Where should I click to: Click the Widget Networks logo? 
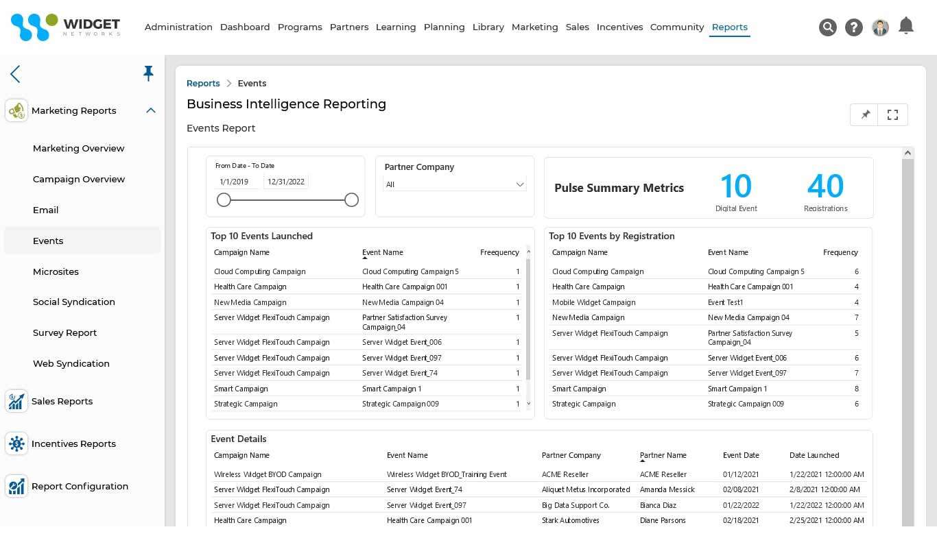[65, 27]
